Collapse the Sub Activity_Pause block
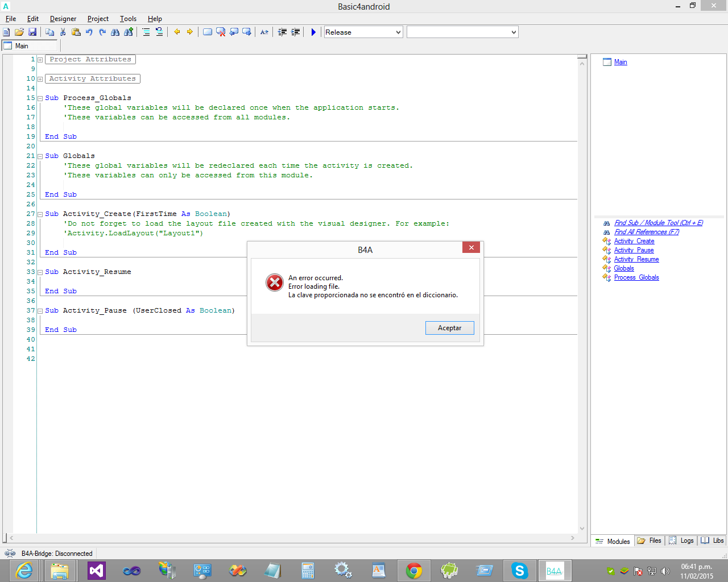Screen dimensions: 728x582 pyautogui.click(x=40, y=311)
